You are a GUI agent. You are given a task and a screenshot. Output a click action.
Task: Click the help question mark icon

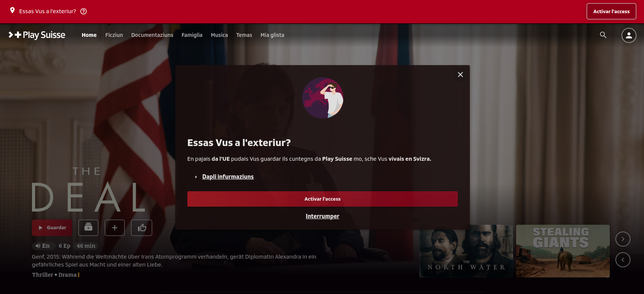point(84,11)
